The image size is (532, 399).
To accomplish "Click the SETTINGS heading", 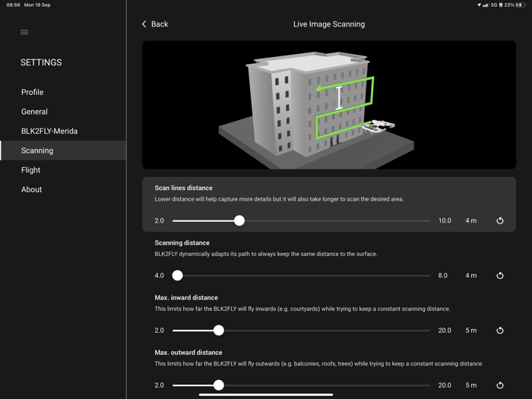I will click(41, 62).
